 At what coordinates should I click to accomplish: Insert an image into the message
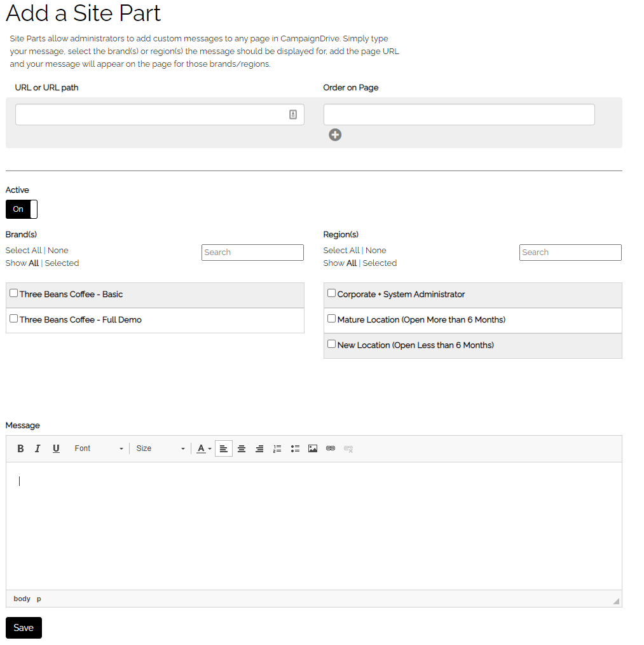tap(313, 448)
